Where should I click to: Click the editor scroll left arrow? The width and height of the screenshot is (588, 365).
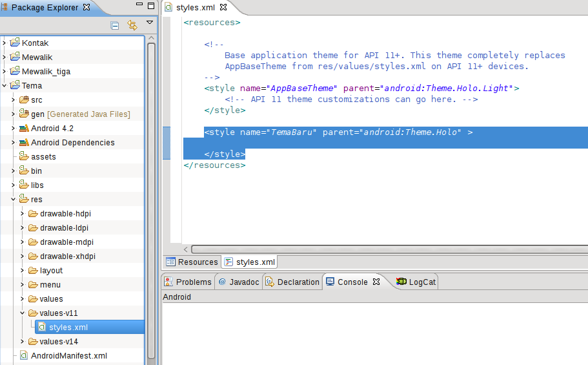click(186, 249)
